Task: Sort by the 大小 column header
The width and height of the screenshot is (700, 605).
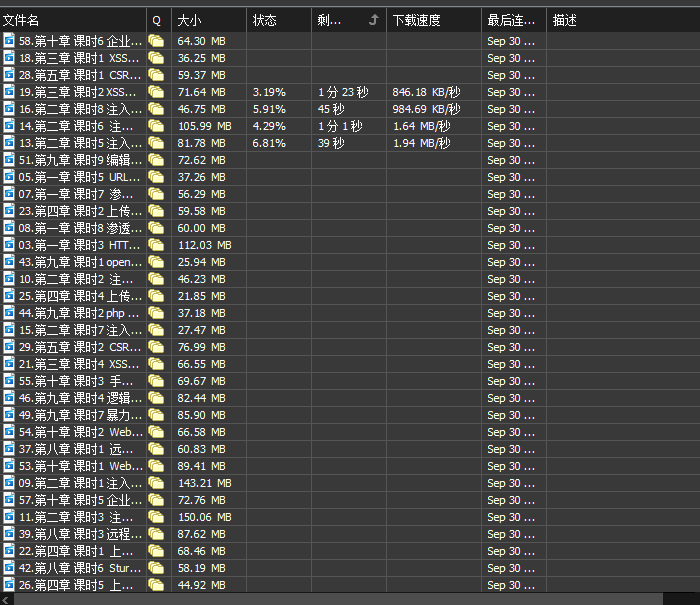Action: pos(208,20)
